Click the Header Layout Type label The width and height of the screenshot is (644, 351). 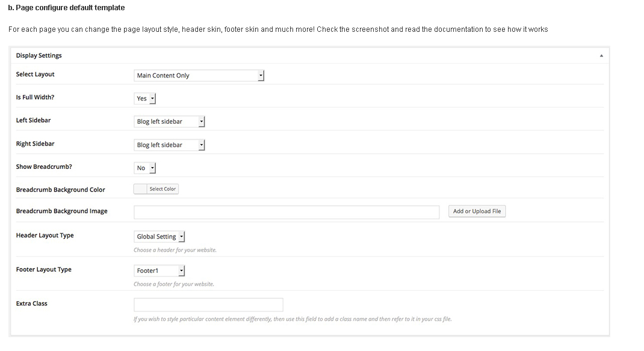pyautogui.click(x=45, y=236)
